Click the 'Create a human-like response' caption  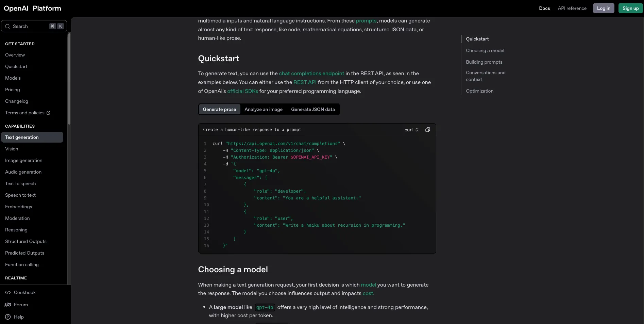(x=252, y=130)
